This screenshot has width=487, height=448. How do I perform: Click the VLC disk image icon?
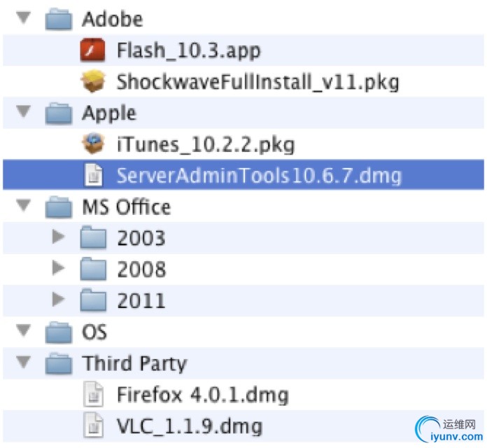tap(94, 426)
